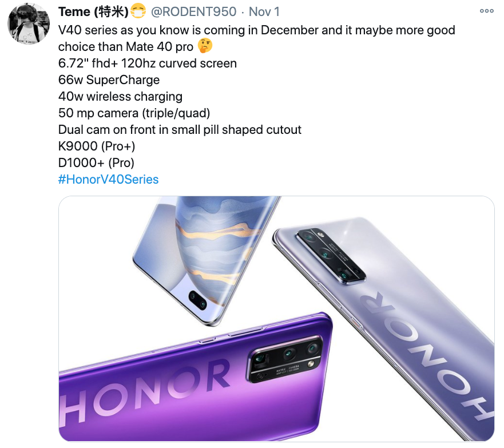Select the HONOR logo on purple phone
Image resolution: width=504 pixels, height=448 pixels.
tap(145, 394)
